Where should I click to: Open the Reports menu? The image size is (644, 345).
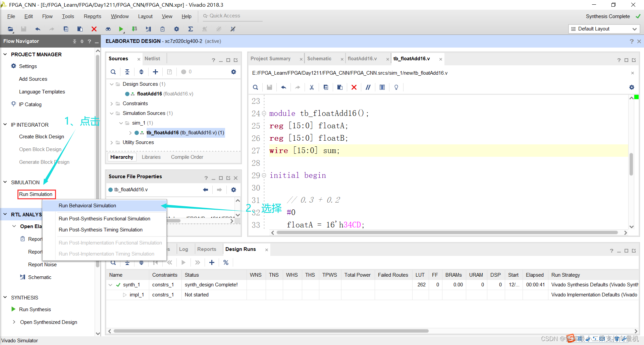pos(92,16)
